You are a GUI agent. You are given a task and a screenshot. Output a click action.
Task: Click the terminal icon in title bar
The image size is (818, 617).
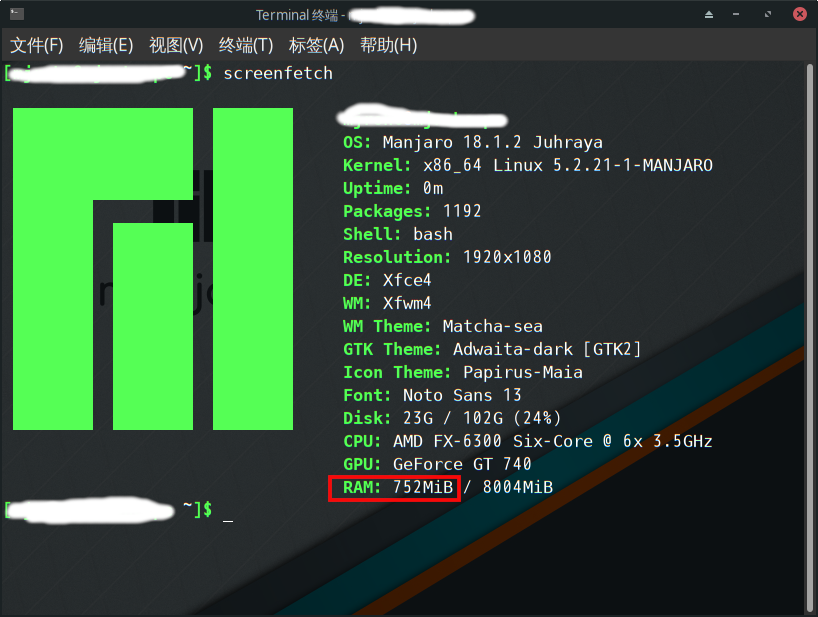pyautogui.click(x=17, y=14)
